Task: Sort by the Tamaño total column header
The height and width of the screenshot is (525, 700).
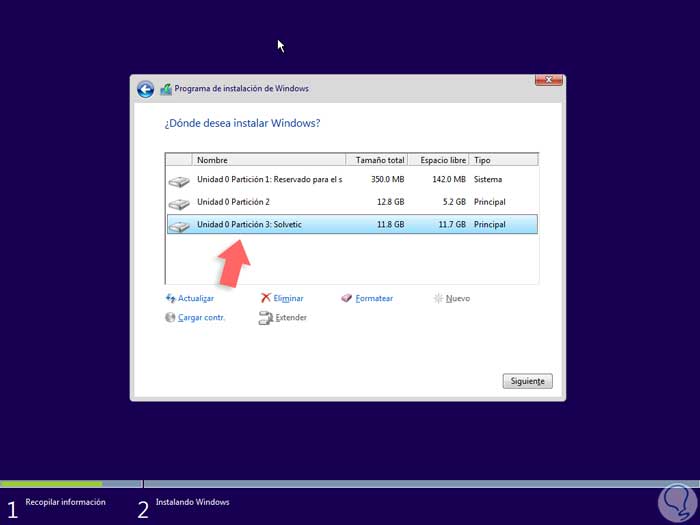Action: 377,160
